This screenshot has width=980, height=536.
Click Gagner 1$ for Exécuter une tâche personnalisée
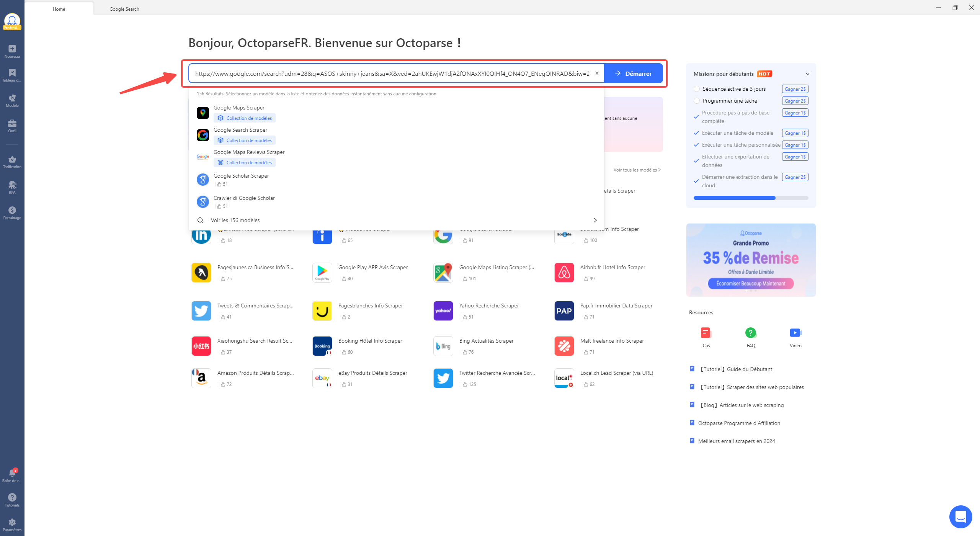pos(795,145)
